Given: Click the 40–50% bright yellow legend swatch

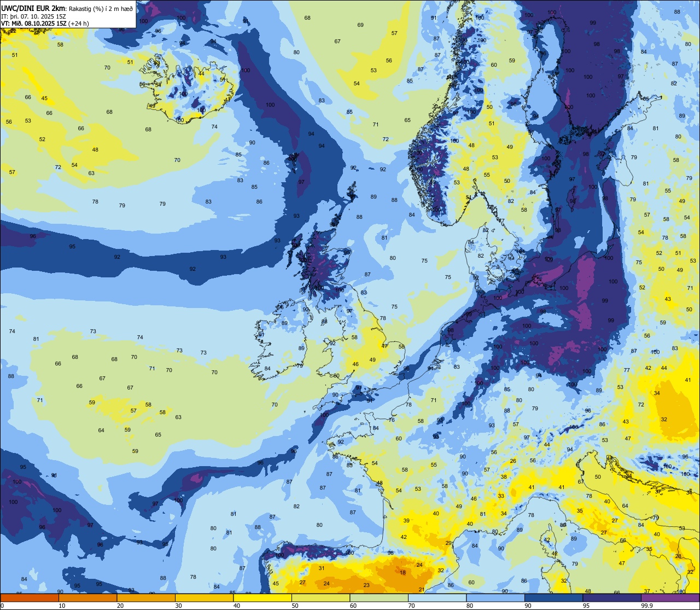Looking at the screenshot, I should point(262,597).
